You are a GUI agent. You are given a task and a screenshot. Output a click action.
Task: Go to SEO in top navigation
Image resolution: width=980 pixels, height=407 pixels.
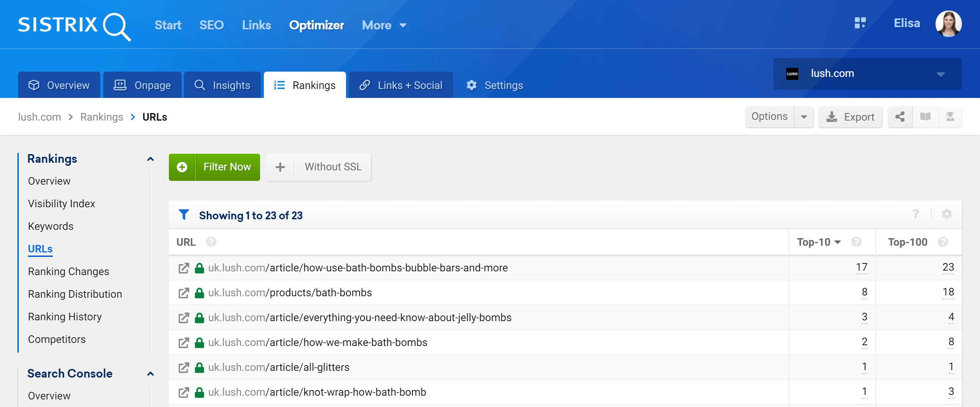211,25
